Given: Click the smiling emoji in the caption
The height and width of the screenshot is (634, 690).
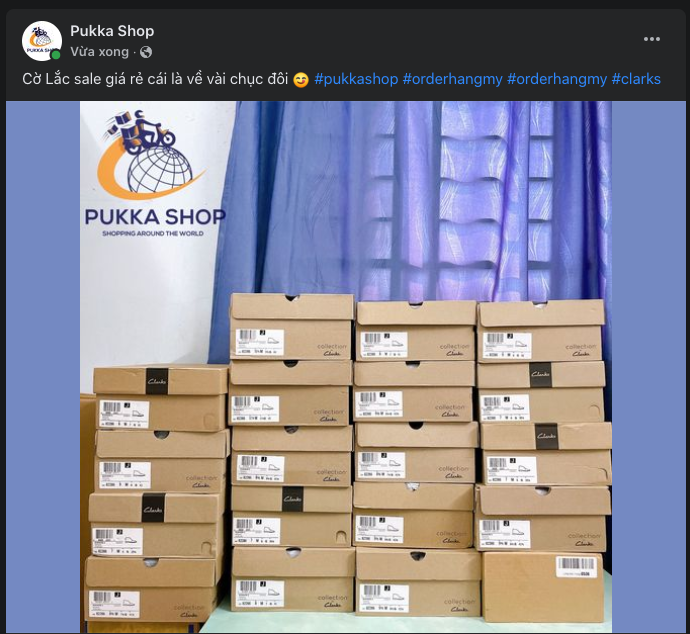Looking at the screenshot, I should click(301, 80).
